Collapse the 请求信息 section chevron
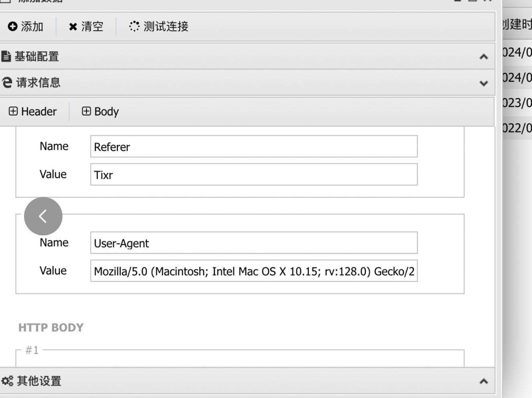Viewport: 532px width, 398px height. pos(484,83)
